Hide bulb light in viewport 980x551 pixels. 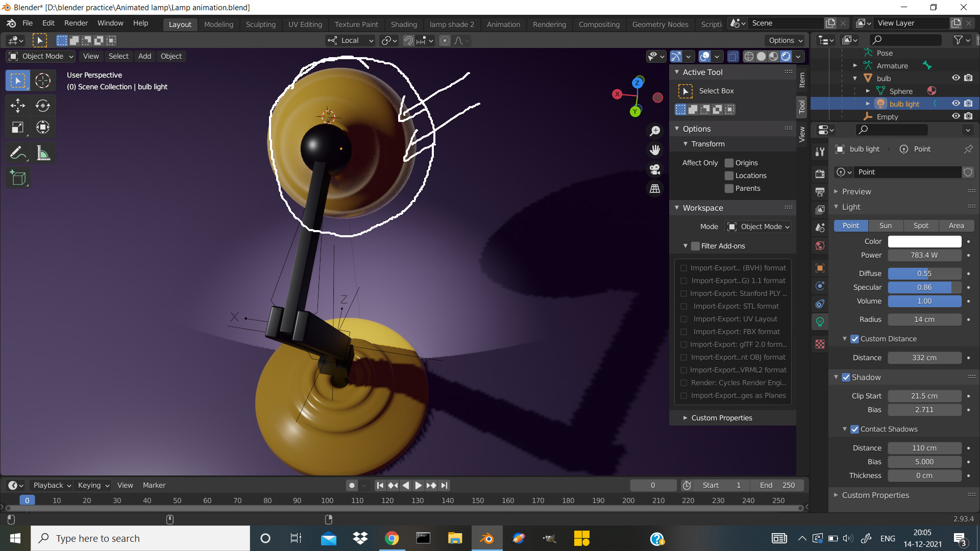955,104
